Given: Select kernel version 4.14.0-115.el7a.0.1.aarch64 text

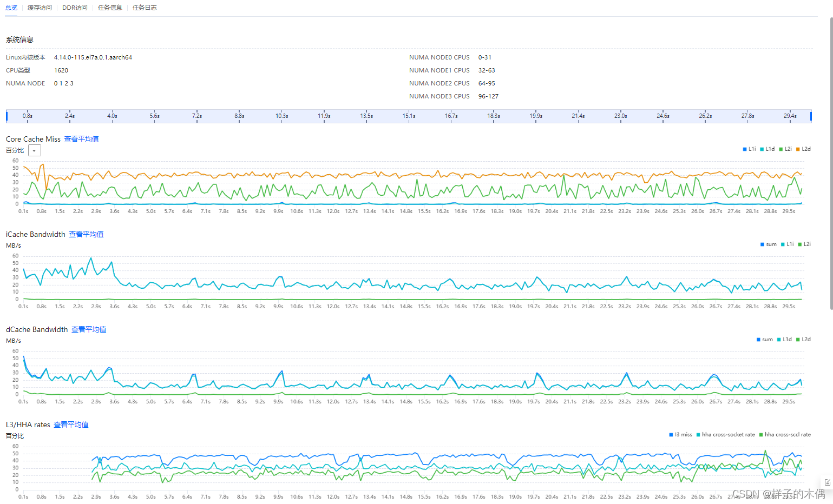Looking at the screenshot, I should (93, 57).
